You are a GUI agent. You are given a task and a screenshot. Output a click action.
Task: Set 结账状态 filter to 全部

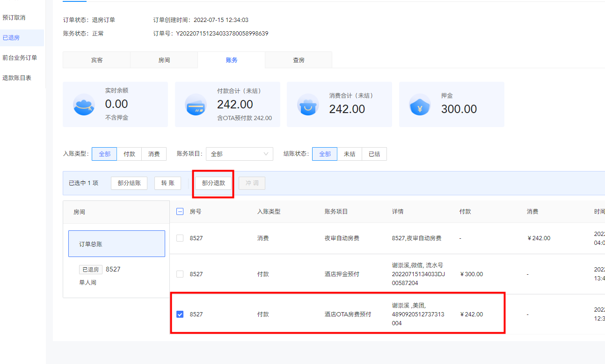pos(325,154)
